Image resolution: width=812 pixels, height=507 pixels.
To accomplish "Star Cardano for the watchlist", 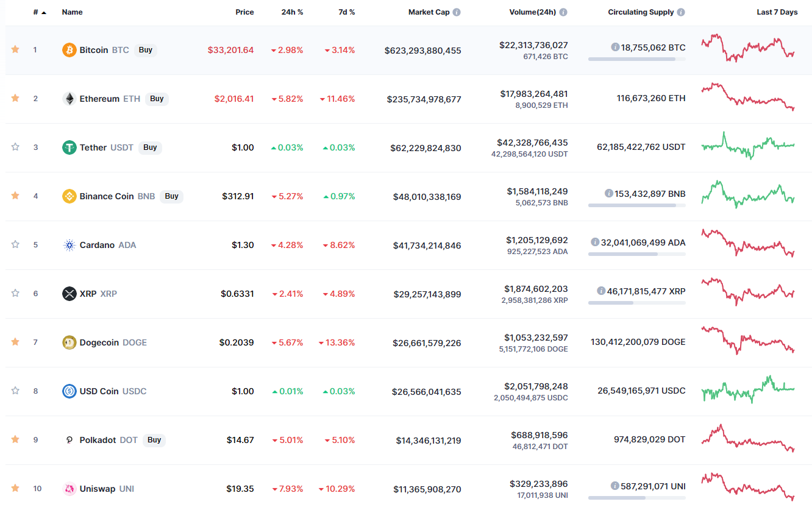I will tap(15, 244).
